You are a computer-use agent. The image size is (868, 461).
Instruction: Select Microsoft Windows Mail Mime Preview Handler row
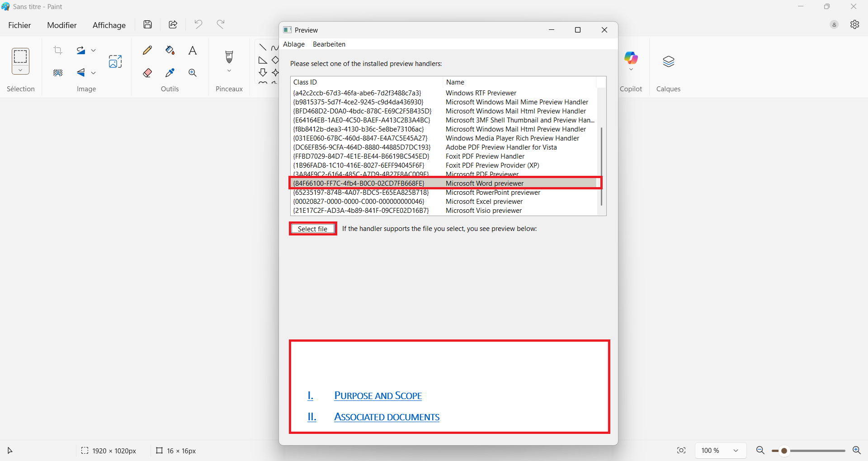point(444,102)
